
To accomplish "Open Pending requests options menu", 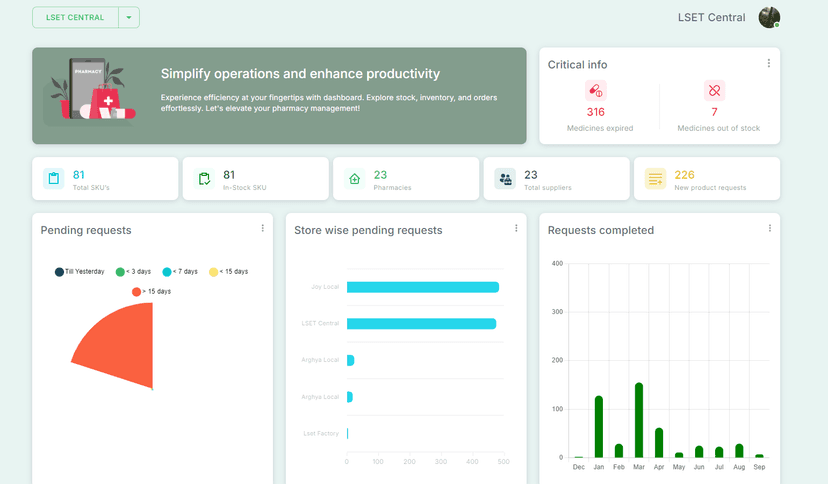I will click(x=262, y=228).
